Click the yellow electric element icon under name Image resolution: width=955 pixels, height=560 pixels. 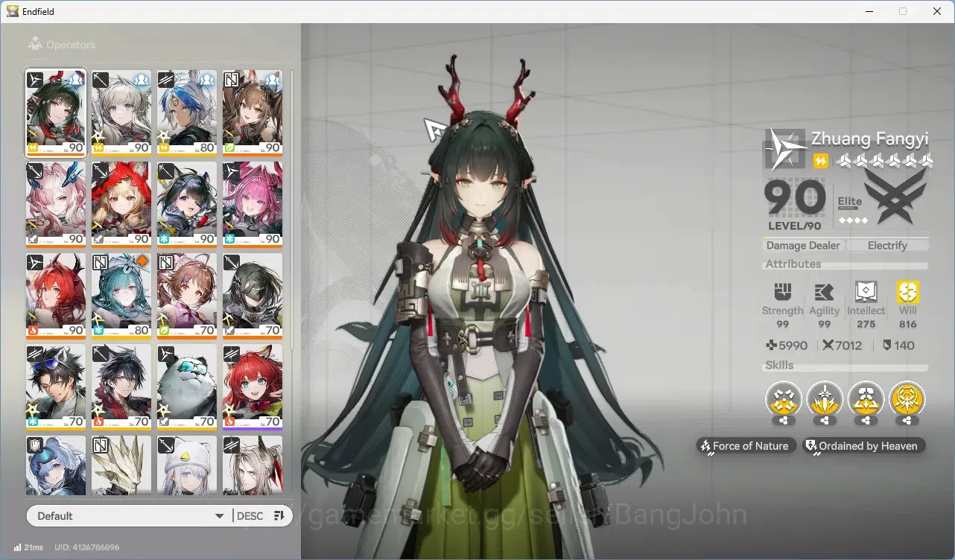pyautogui.click(x=820, y=161)
